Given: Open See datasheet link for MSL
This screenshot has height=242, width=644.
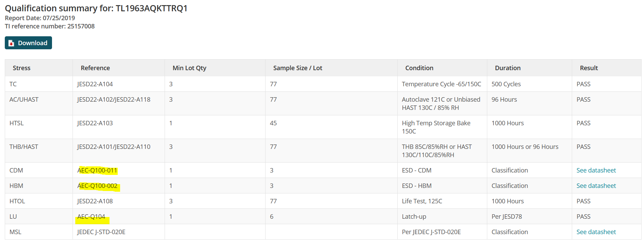Looking at the screenshot, I should (x=596, y=232).
